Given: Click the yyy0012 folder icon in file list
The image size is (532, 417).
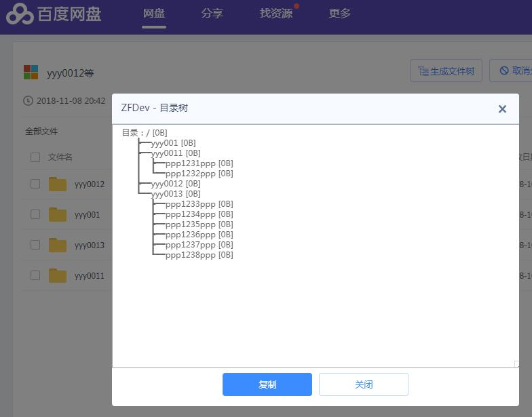Looking at the screenshot, I should pos(57,184).
